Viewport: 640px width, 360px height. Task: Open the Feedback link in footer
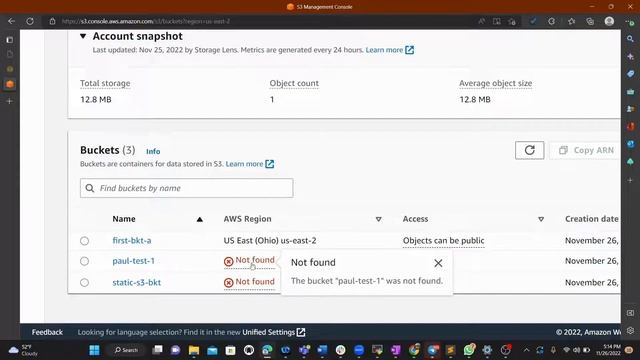(x=47, y=332)
